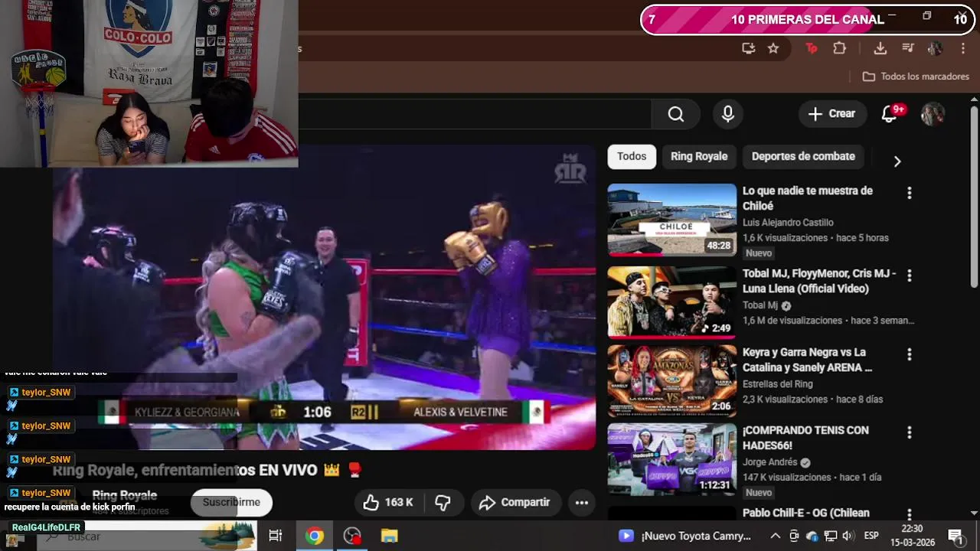Show hidden system tray icons chevron
The image size is (980, 551).
pyautogui.click(x=776, y=536)
